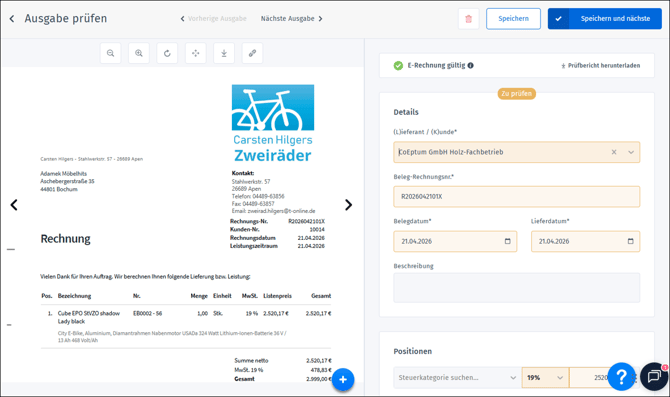Click the move/pan arrows icon

[x=196, y=53]
